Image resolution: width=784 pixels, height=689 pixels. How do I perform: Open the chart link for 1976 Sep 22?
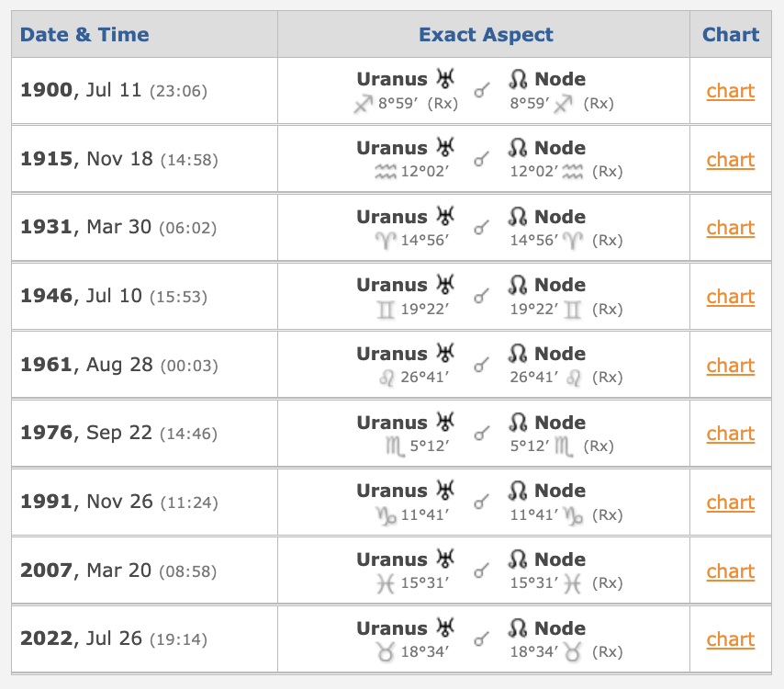click(x=731, y=434)
